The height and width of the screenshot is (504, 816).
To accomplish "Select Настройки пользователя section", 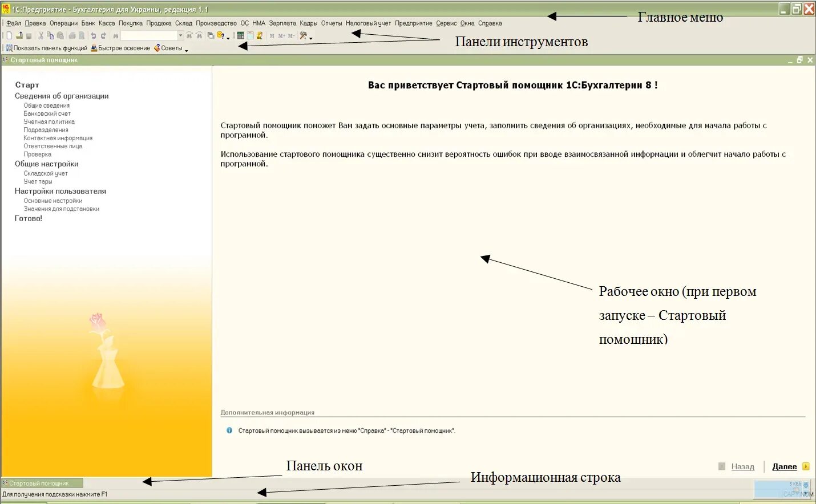I will pos(60,191).
